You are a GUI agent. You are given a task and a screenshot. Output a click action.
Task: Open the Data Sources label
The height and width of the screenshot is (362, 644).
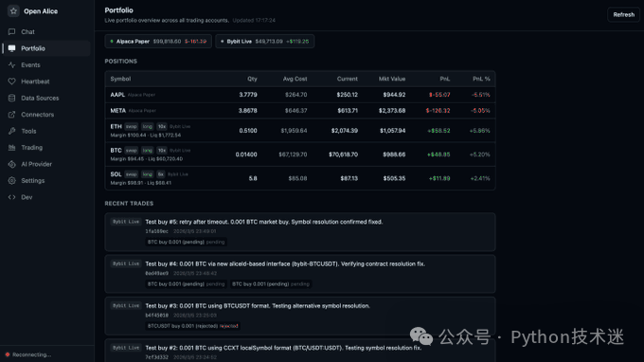click(x=40, y=98)
